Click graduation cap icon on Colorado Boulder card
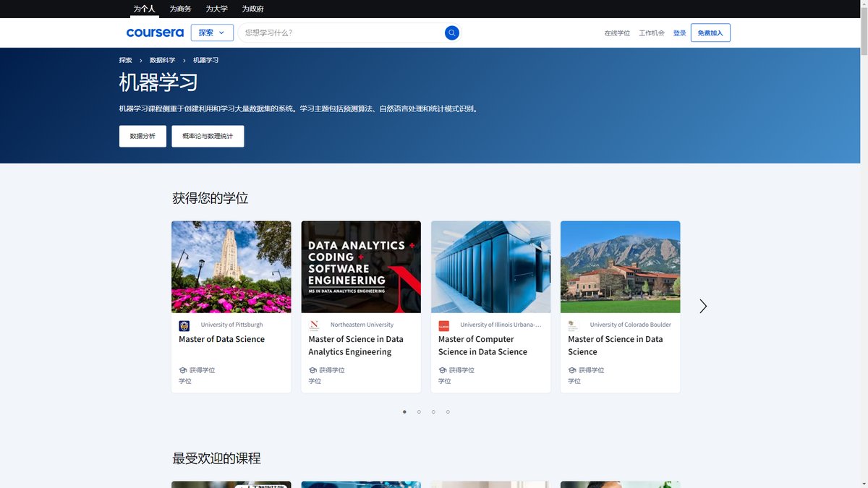Viewport: 868px width, 488px height. (x=571, y=370)
